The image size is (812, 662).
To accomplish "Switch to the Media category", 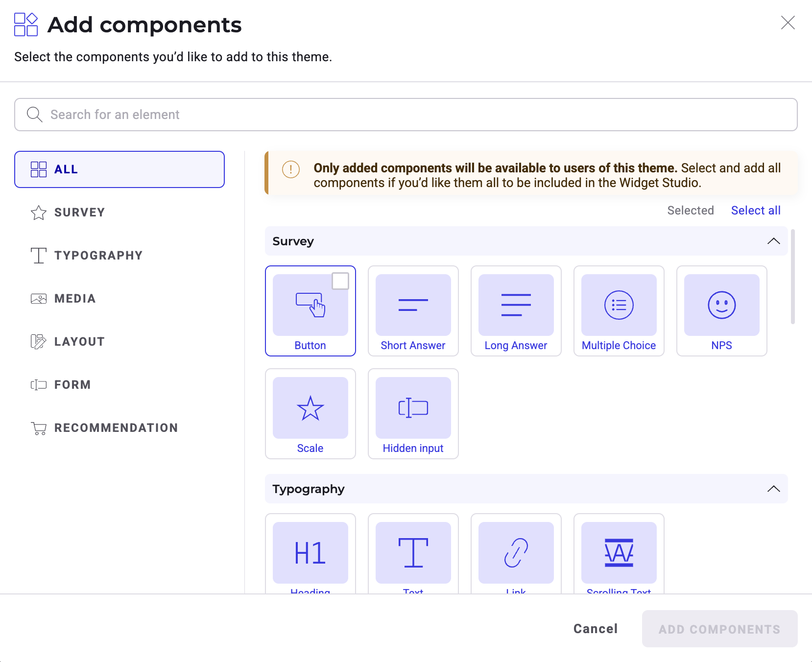I will (x=74, y=299).
